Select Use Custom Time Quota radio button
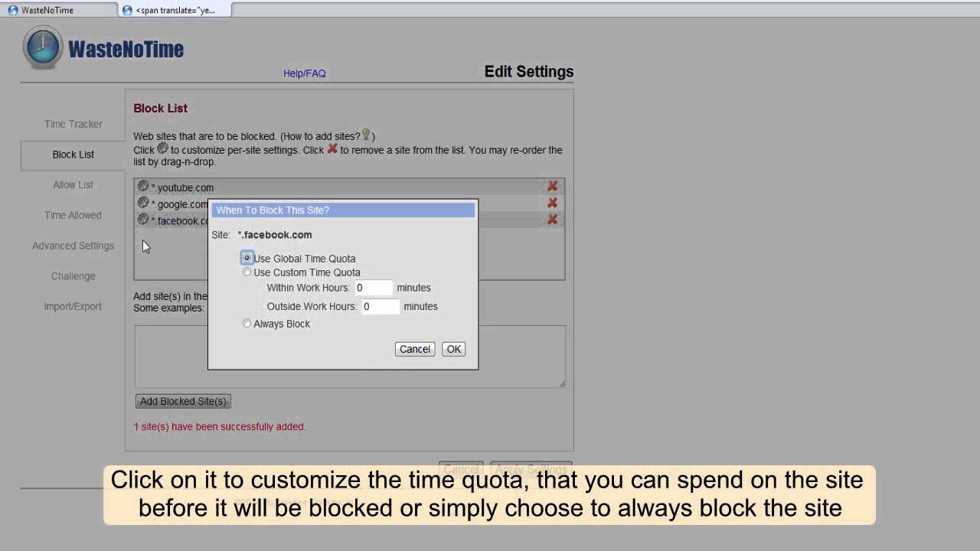The width and height of the screenshot is (980, 551). coord(247,272)
